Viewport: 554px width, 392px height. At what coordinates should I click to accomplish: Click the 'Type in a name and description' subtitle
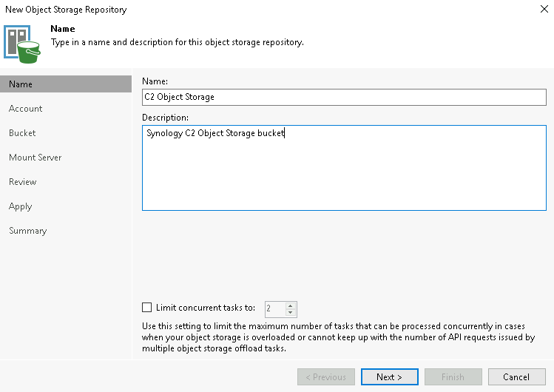pyautogui.click(x=178, y=42)
